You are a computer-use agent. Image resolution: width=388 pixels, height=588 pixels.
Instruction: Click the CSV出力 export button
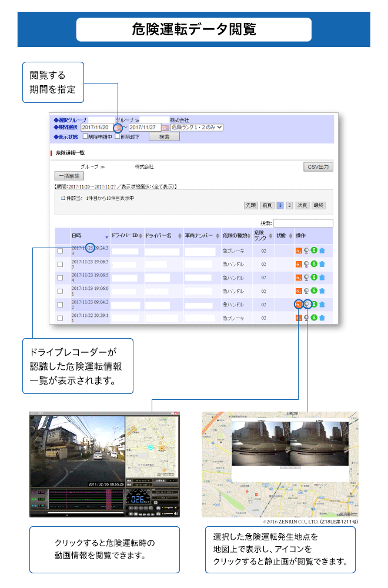[319, 166]
